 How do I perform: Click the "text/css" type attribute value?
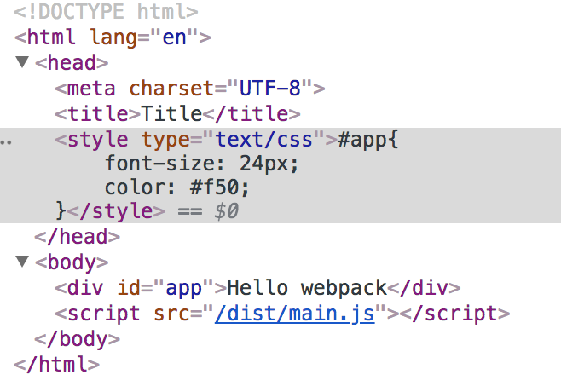pyautogui.click(x=263, y=139)
